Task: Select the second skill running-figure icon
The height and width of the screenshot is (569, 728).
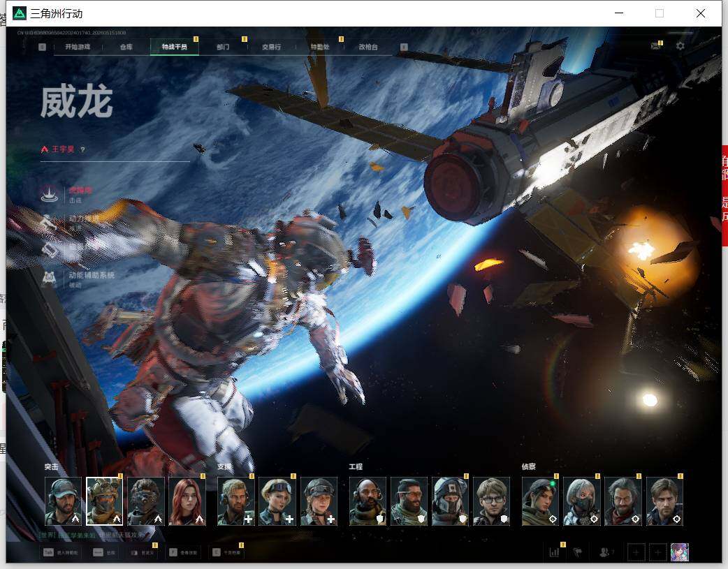Action: [49, 222]
